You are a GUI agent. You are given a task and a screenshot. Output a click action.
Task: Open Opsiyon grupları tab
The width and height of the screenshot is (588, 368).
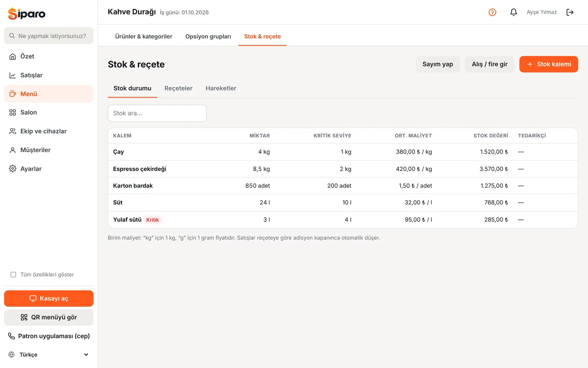tap(208, 36)
